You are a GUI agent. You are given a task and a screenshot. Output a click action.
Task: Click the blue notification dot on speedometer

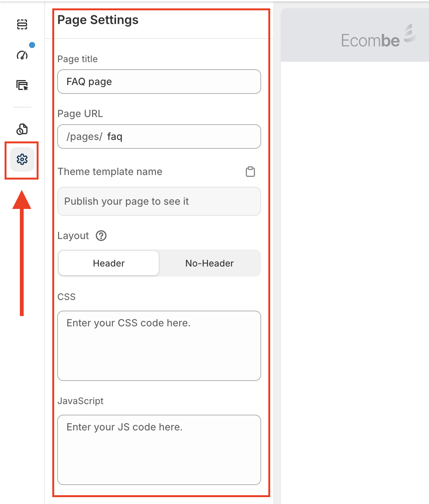tap(32, 45)
